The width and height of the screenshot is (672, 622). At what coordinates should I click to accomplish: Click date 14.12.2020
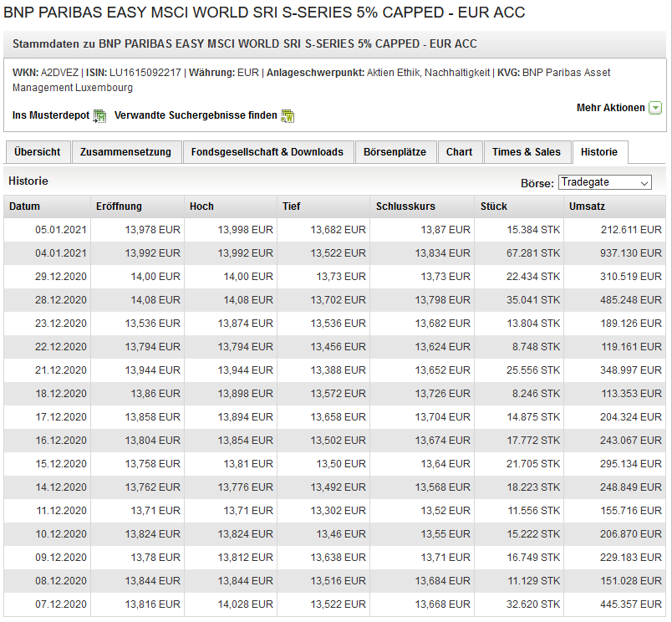(61, 487)
